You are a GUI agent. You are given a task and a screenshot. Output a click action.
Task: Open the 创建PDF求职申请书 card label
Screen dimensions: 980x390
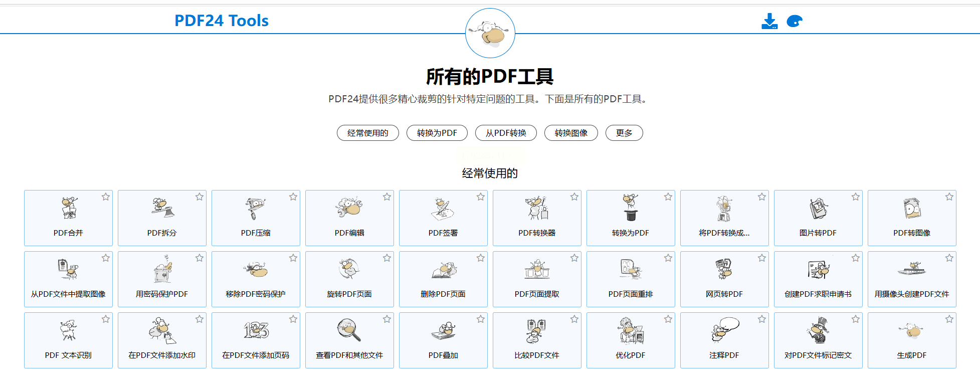[818, 294]
